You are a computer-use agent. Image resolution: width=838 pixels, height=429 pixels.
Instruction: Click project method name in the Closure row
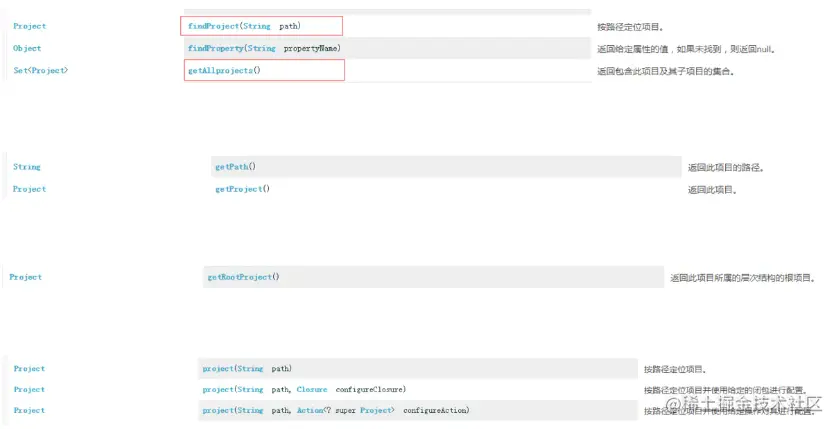click(218, 389)
